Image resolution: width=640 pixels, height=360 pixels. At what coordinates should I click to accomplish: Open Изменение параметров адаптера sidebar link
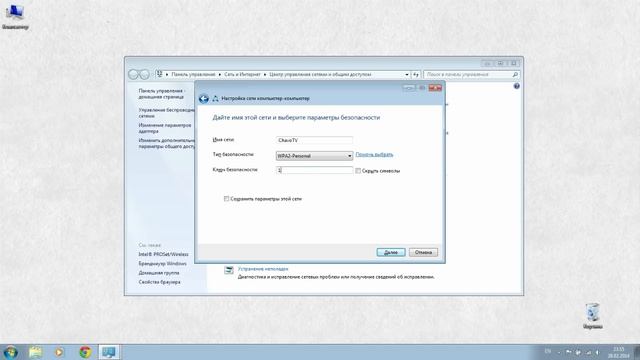[x=164, y=128]
